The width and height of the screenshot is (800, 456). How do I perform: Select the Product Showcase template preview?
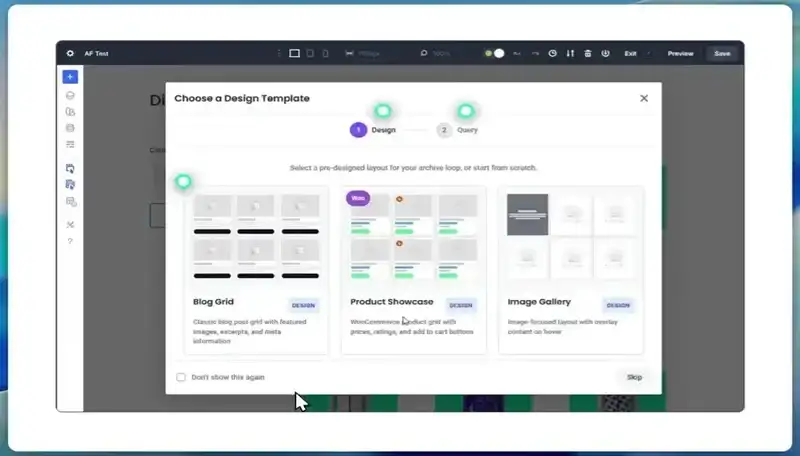[413, 236]
